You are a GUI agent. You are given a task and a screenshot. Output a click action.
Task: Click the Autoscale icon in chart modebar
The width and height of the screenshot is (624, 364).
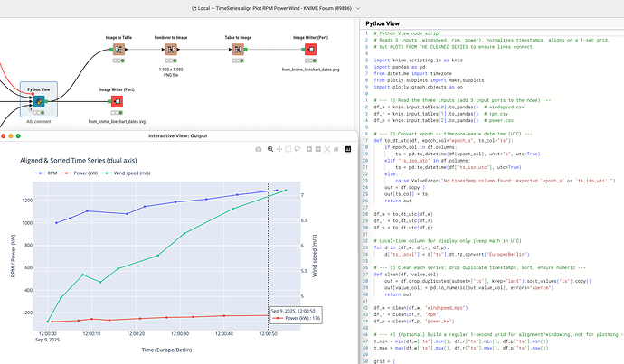point(326,148)
